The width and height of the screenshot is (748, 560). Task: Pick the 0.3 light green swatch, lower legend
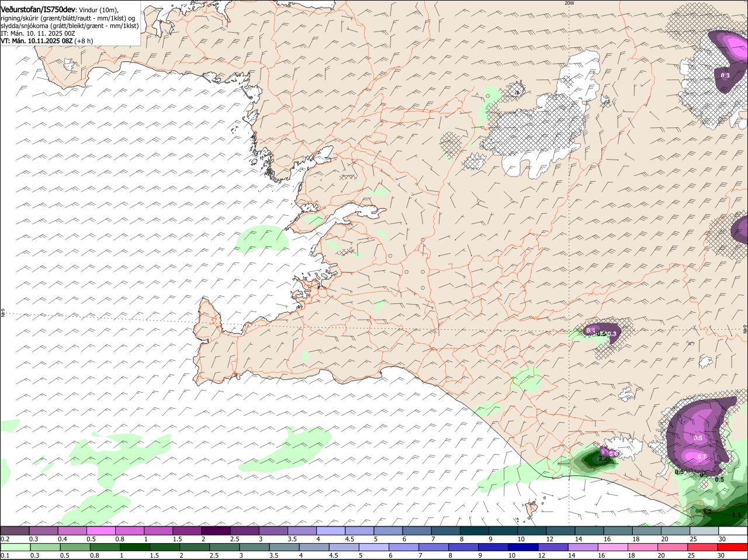click(45, 547)
